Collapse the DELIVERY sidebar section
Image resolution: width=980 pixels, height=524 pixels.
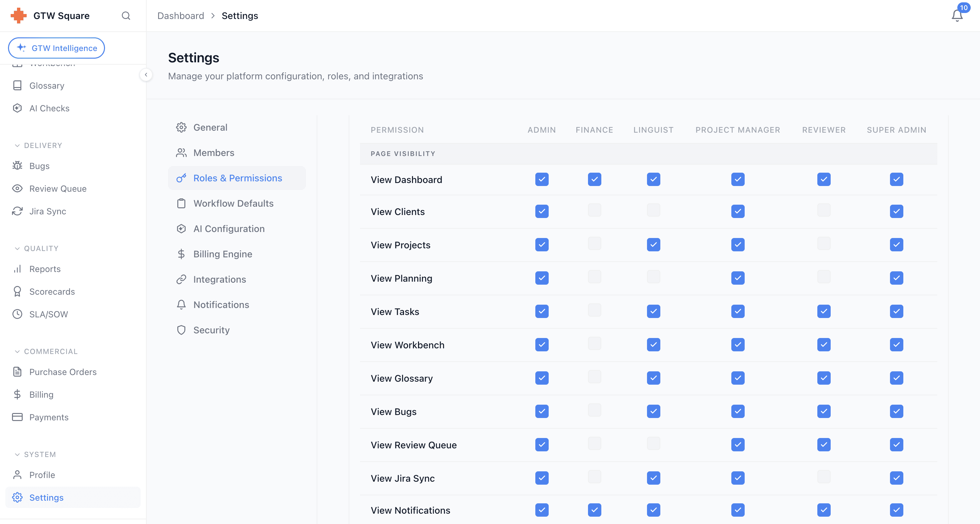click(x=17, y=145)
